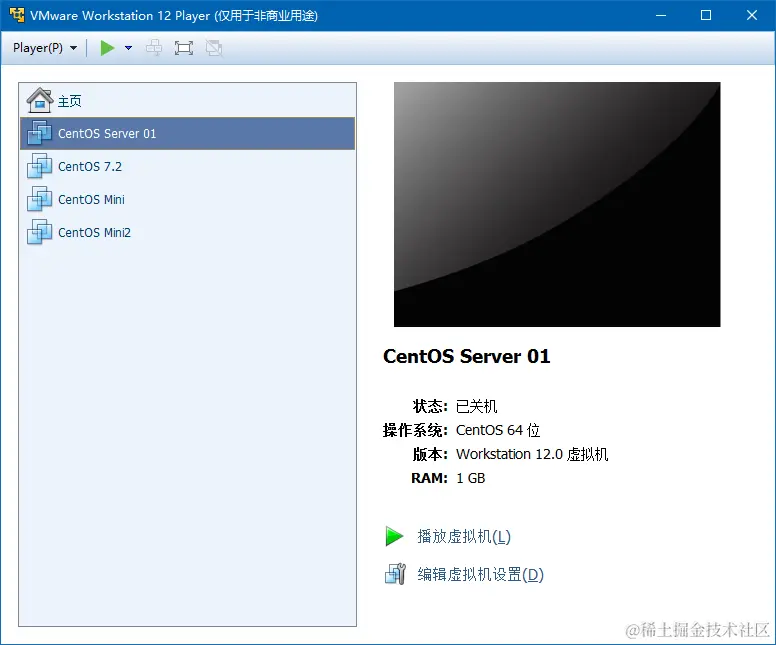Screen dimensions: 776x645
Task: Click the VM icon beside CentOS 7.2
Action: [x=40, y=166]
